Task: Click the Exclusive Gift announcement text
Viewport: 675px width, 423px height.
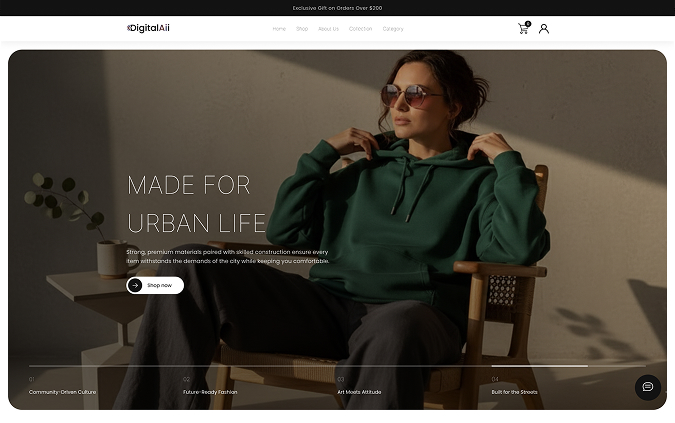Action: pyautogui.click(x=337, y=8)
